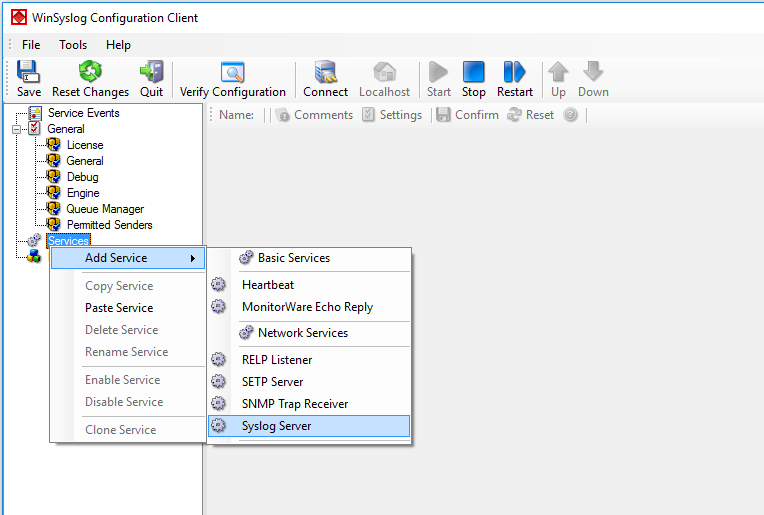Click the Connect server icon
764x515 pixels.
click(x=325, y=72)
